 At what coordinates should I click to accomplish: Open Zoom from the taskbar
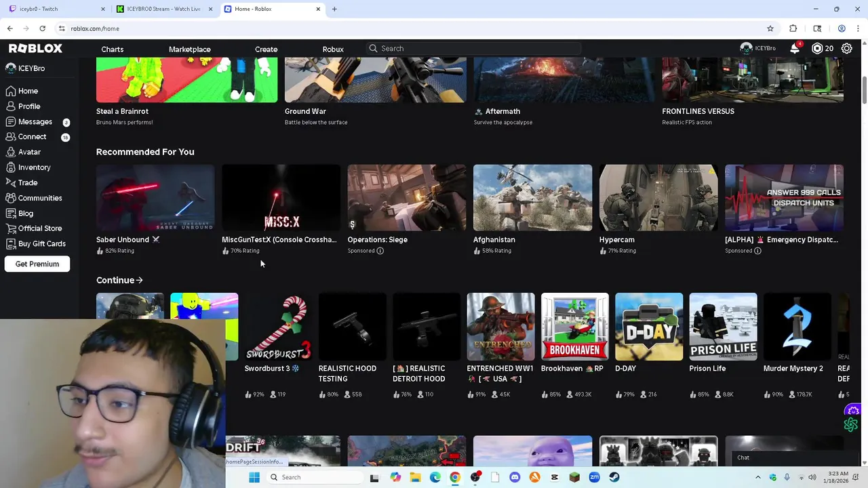pos(594,477)
